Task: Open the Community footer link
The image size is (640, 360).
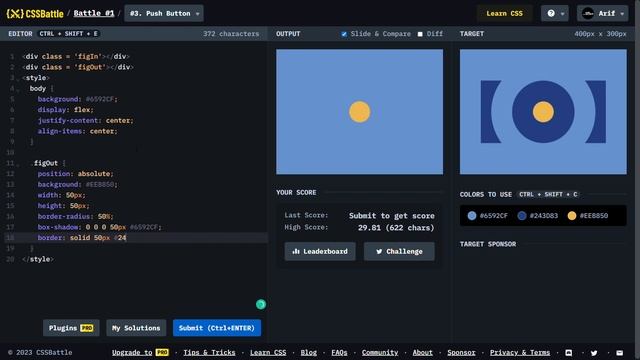Action: point(380,353)
